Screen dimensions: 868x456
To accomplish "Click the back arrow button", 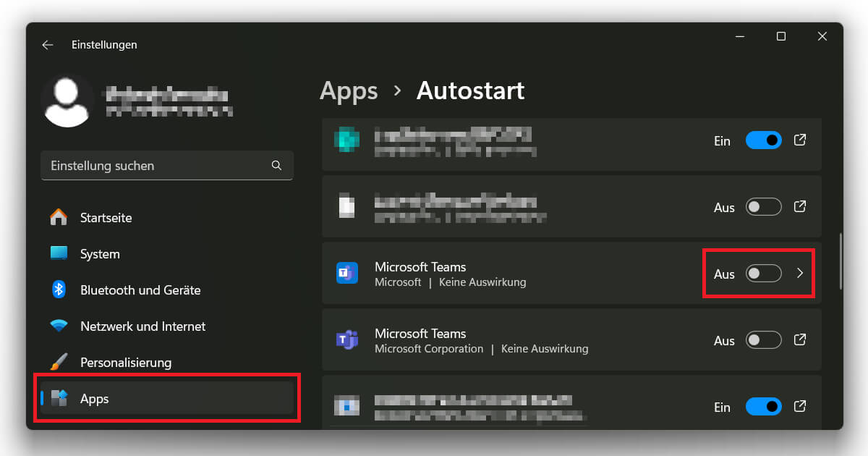I will click(47, 44).
